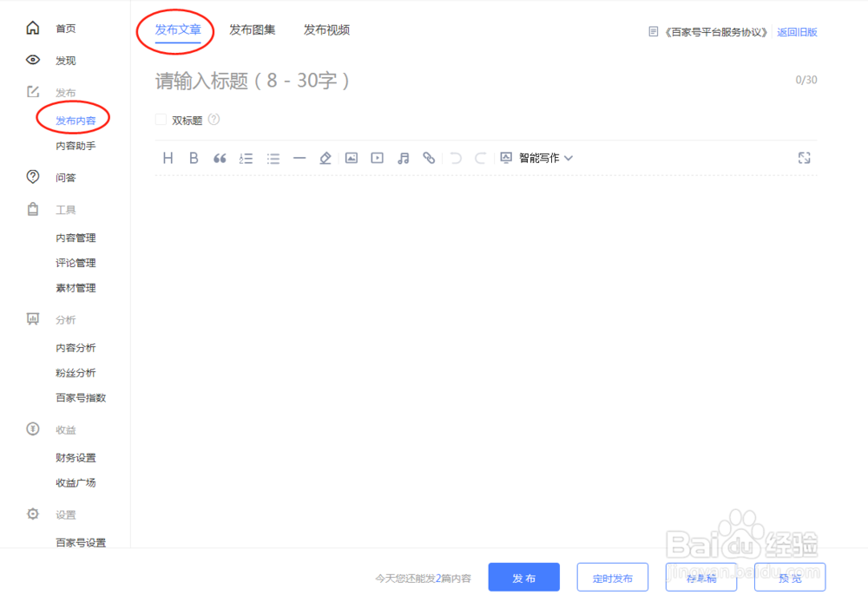The height and width of the screenshot is (602, 868).
Task: Add music using the music note icon
Action: pyautogui.click(x=403, y=158)
